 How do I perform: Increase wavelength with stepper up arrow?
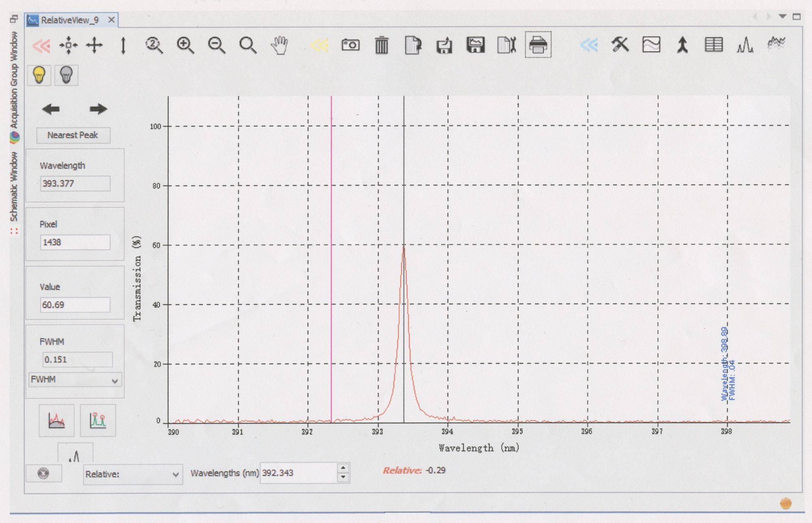pos(343,468)
